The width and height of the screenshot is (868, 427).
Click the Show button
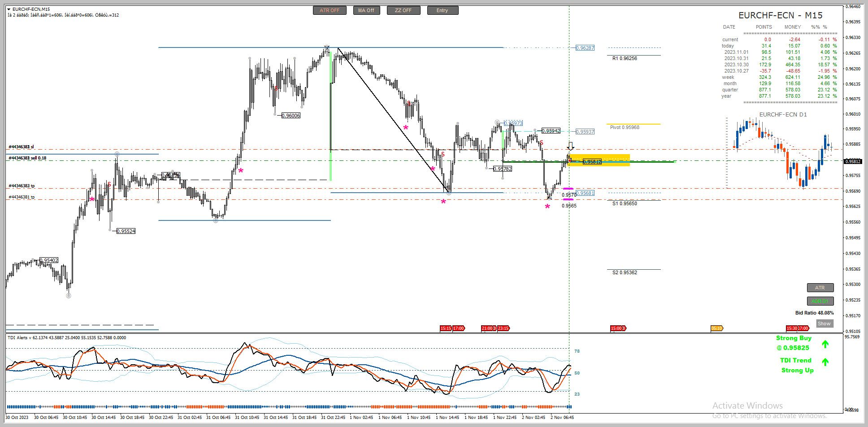[824, 323]
